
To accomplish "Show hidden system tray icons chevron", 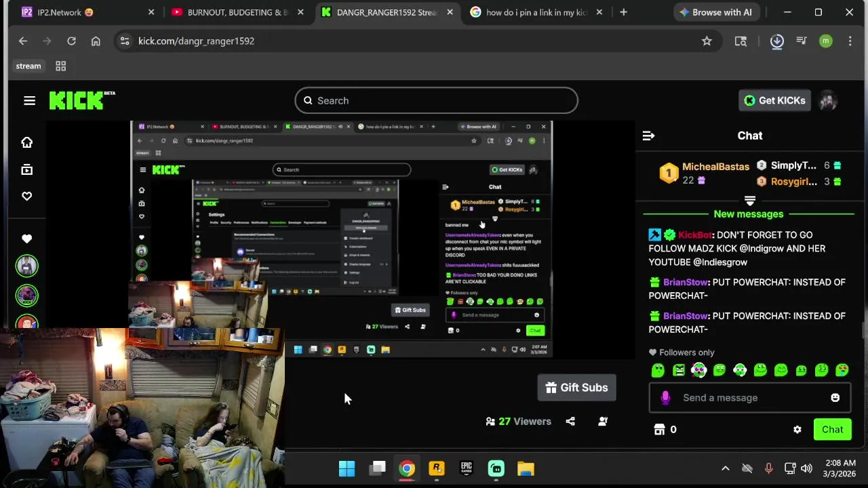I will (725, 468).
